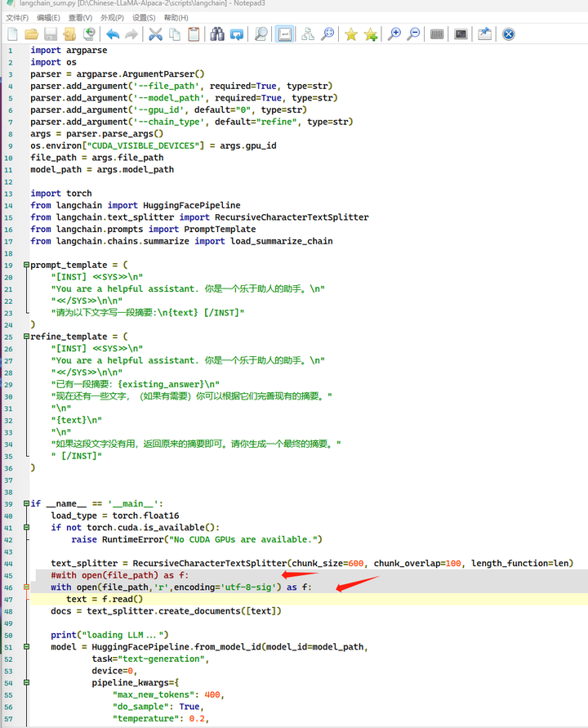Zoom out with the minus magnifier icon
Image resolution: width=588 pixels, height=728 pixels.
413,33
